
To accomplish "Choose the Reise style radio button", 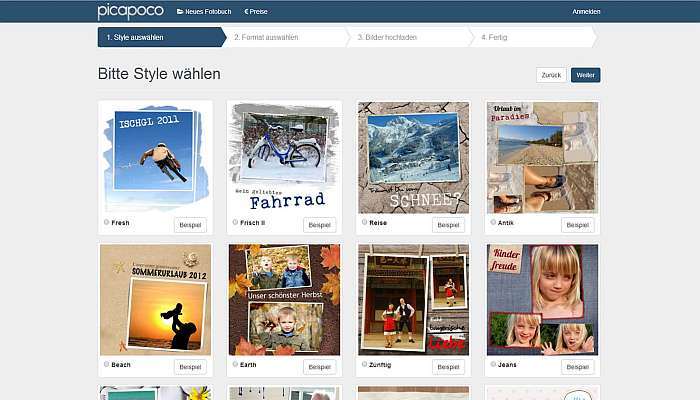I will pyautogui.click(x=364, y=222).
